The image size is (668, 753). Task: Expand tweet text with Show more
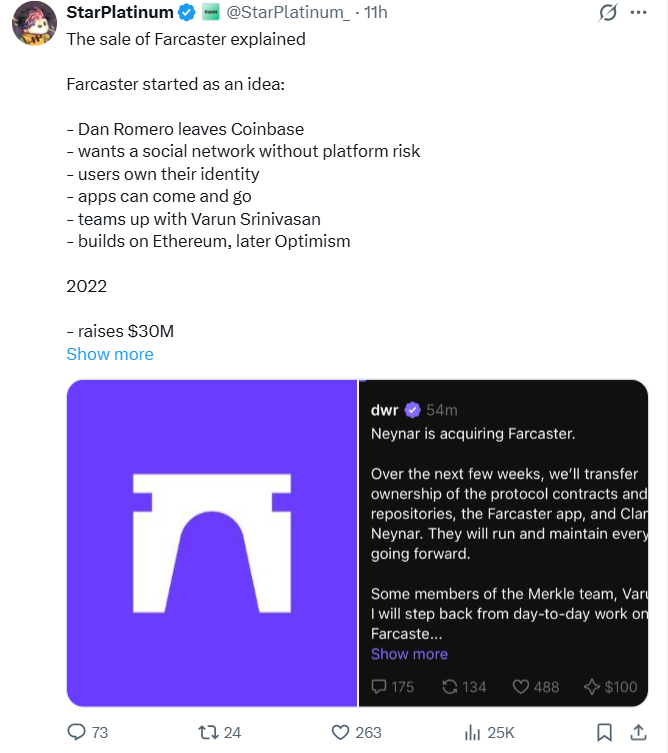[x=110, y=354]
